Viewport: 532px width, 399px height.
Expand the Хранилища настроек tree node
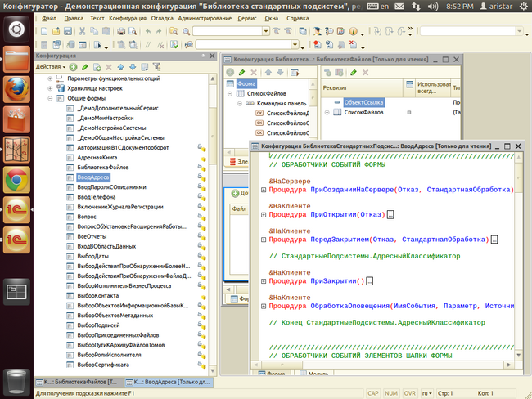pyautogui.click(x=50, y=87)
